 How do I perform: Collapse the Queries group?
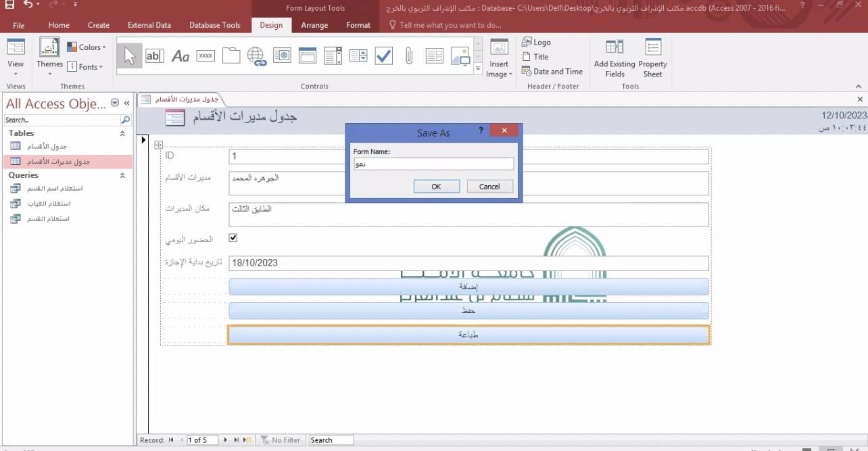[x=122, y=175]
